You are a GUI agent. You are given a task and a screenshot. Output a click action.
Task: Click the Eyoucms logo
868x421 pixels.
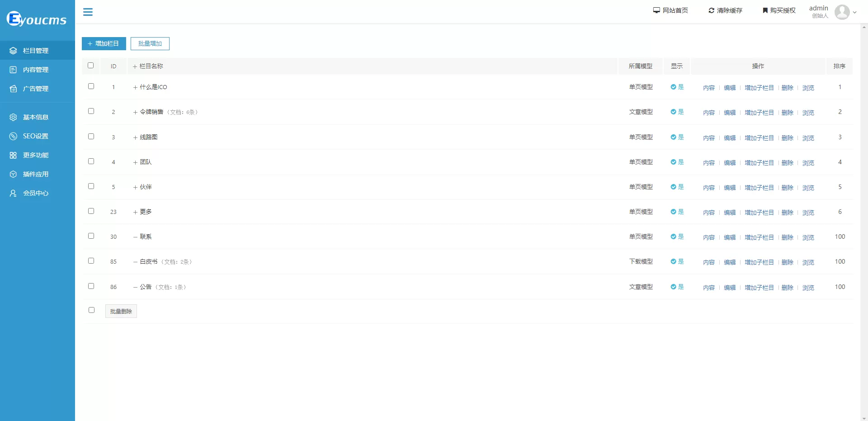(x=37, y=19)
